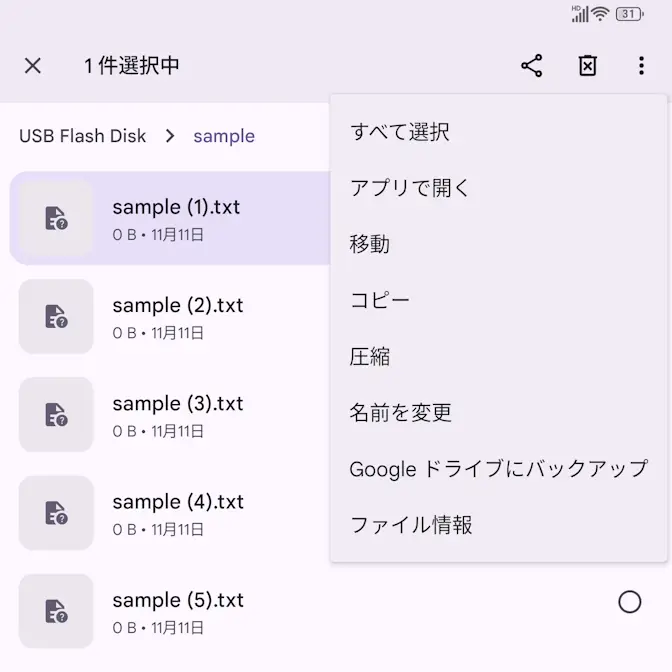The width and height of the screenshot is (672, 672).
Task: Tap file icon of sample (5).txt
Action: (56, 611)
